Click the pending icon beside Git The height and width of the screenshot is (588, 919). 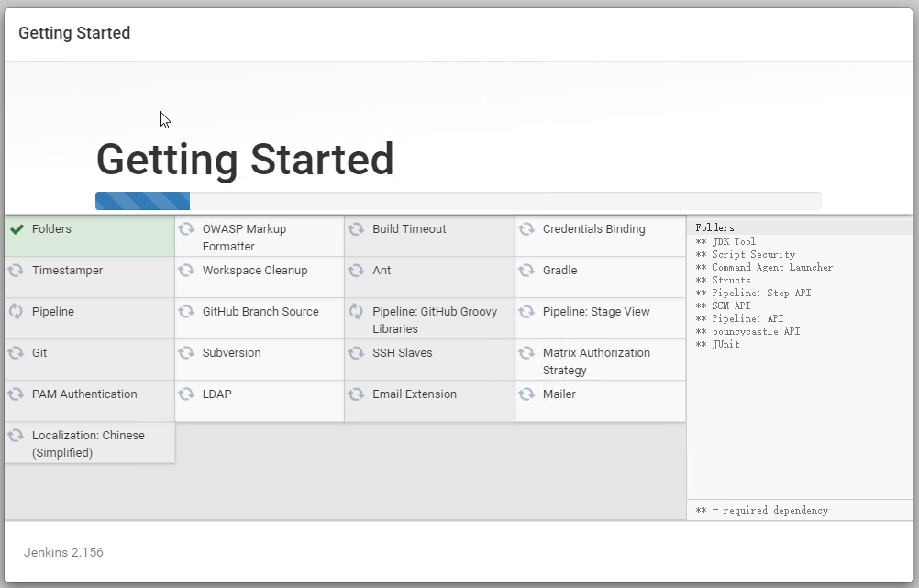pyautogui.click(x=16, y=353)
